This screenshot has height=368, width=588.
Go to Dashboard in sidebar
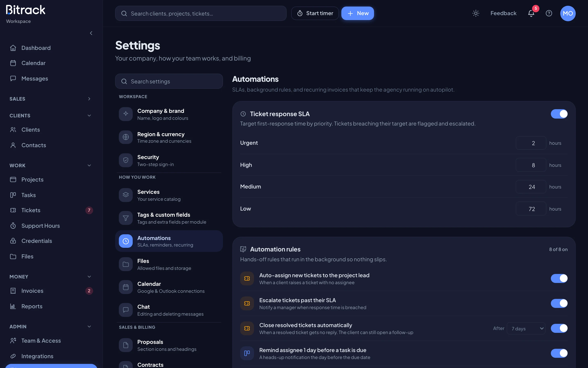pos(51,48)
